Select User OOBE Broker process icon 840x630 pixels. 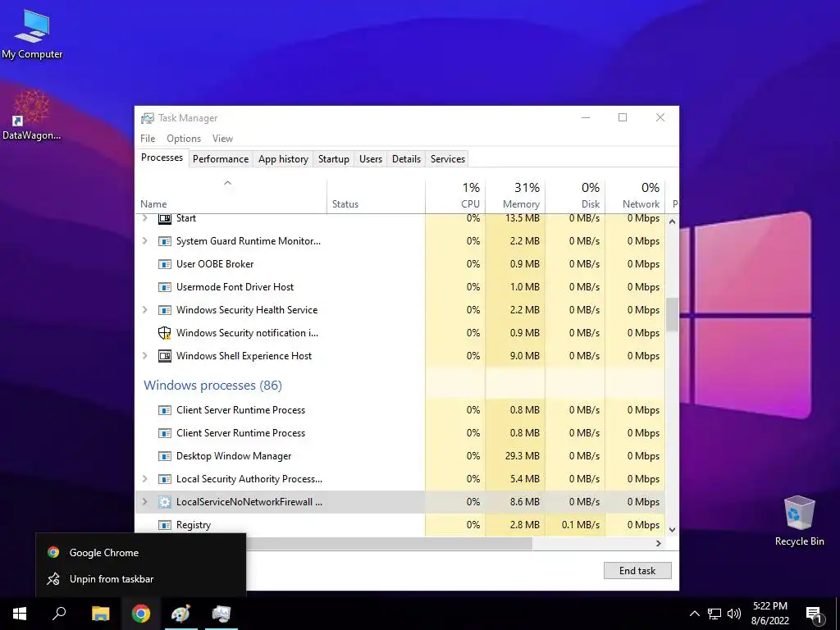tap(164, 264)
